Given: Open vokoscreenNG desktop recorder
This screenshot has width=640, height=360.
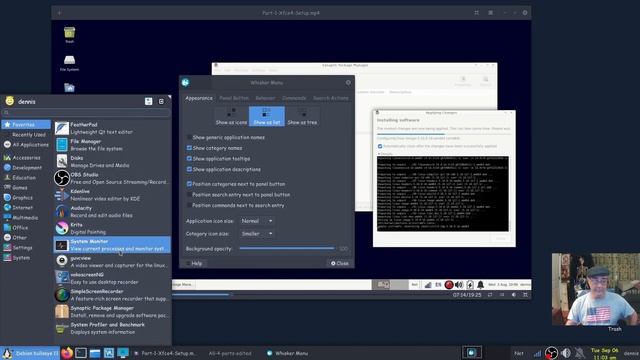Looking at the screenshot, I should (x=112, y=278).
